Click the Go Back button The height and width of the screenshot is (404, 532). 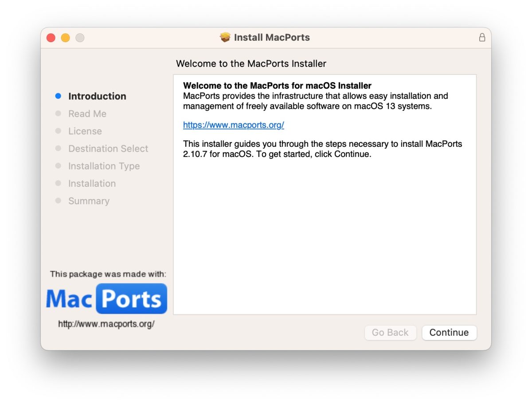(390, 333)
